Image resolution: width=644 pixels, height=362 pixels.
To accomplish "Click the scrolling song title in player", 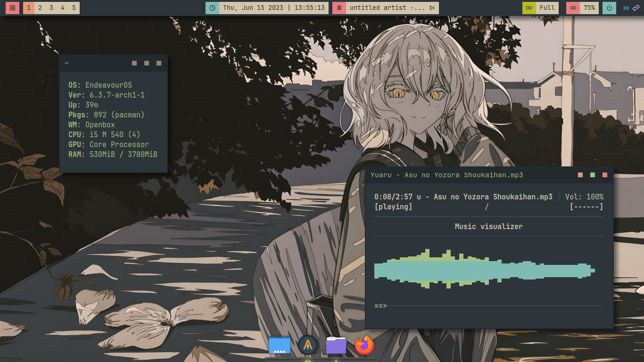I will [484, 197].
